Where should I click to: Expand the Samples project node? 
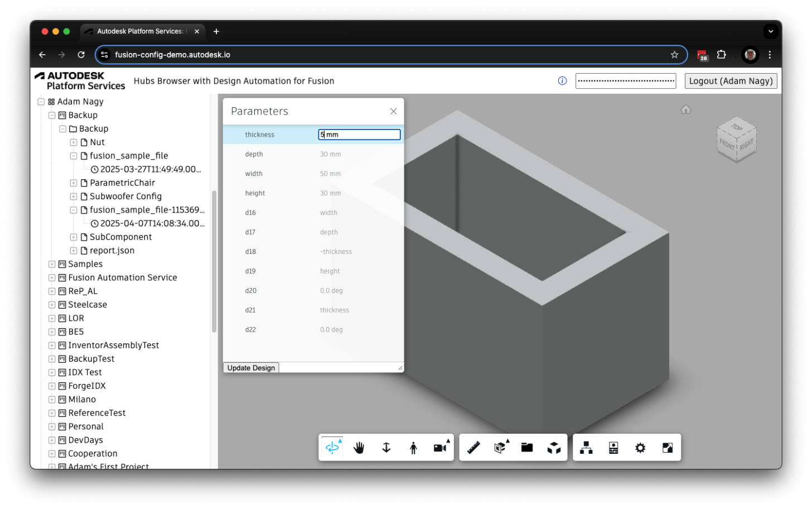tap(51, 263)
